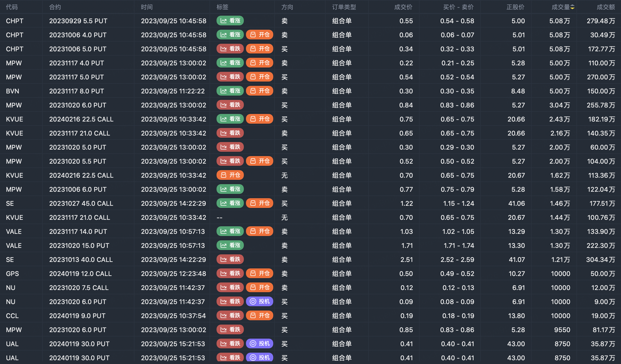Click the 看跌 tag on GPS 12.0 CALL row
Viewport: 621px width, 364px height.
(230, 274)
